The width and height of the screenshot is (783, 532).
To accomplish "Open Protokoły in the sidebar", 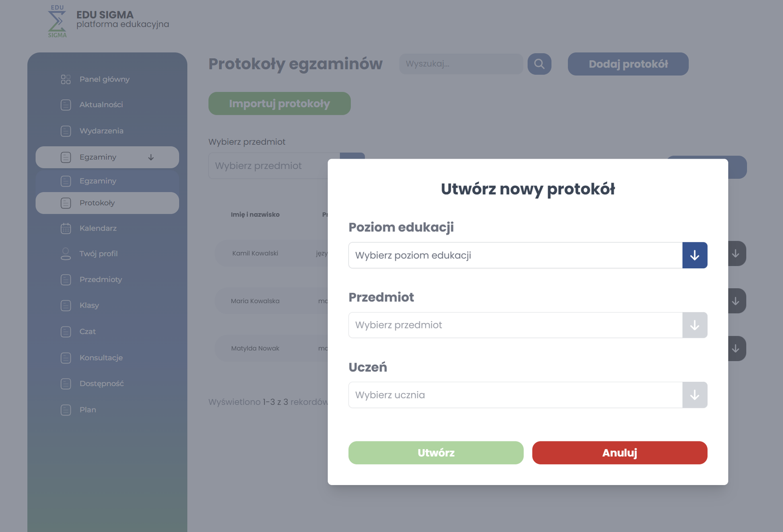I will pyautogui.click(x=97, y=203).
